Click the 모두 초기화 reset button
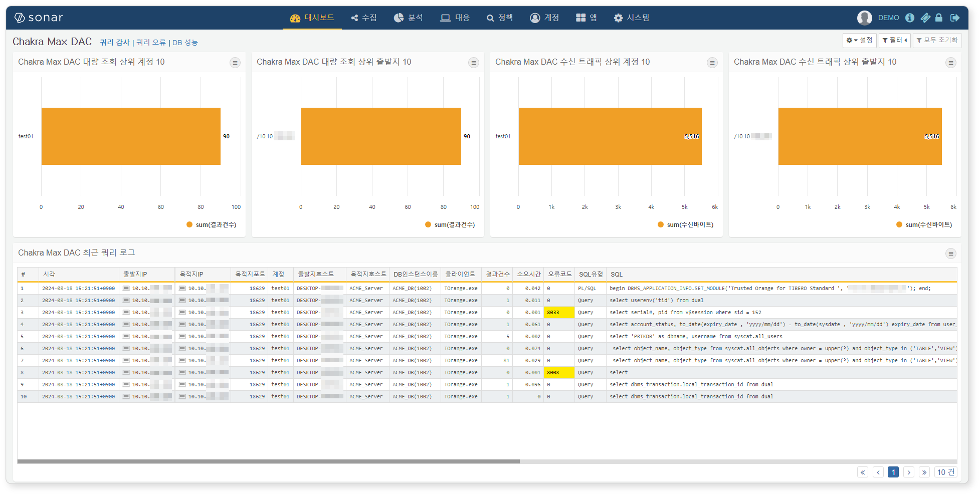980x495 pixels. [x=937, y=40]
